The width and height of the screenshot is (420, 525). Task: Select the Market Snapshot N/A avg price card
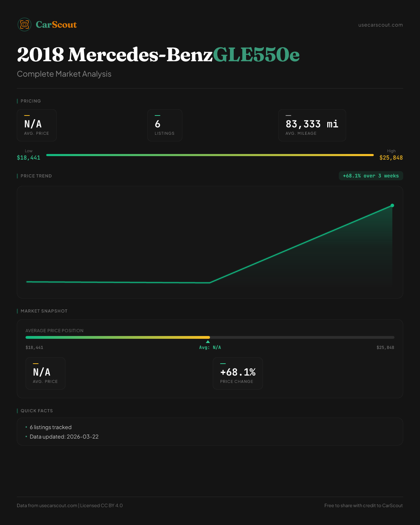pyautogui.click(x=45, y=373)
